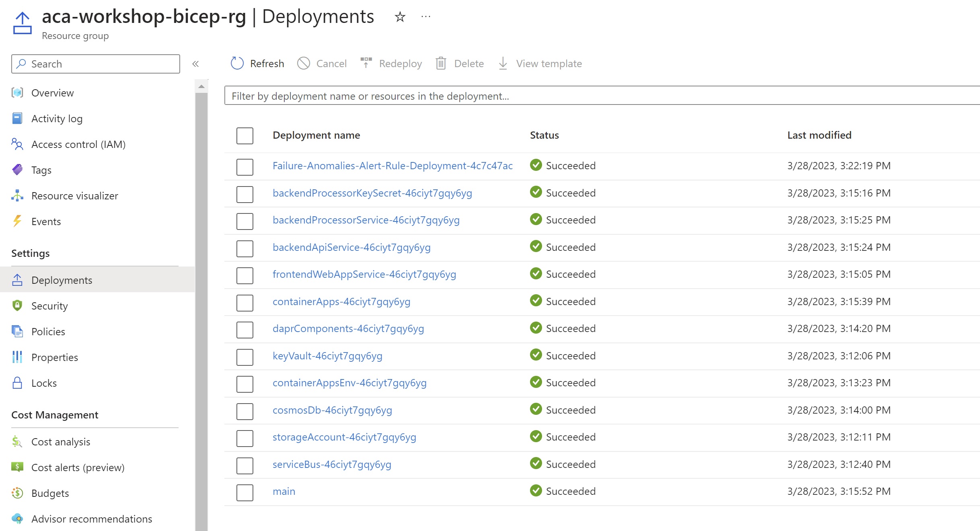This screenshot has height=531, width=980.
Task: Click the Tags icon in sidebar
Action: tap(17, 170)
